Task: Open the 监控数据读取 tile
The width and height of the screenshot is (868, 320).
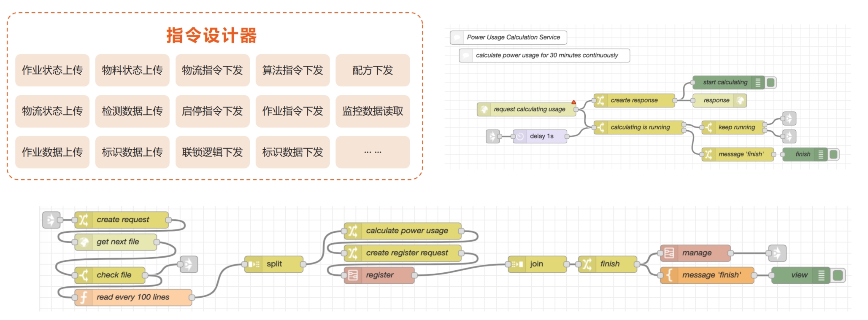Action: [373, 111]
